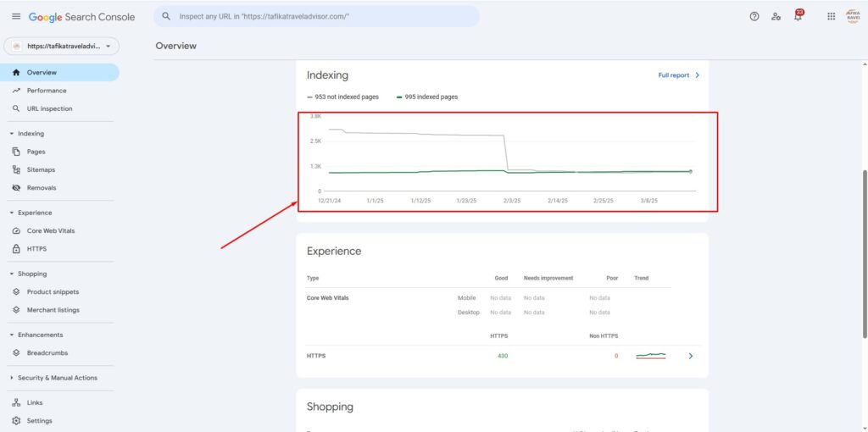Click the Links network icon
Viewport: 868px width, 432px height.
click(16, 402)
